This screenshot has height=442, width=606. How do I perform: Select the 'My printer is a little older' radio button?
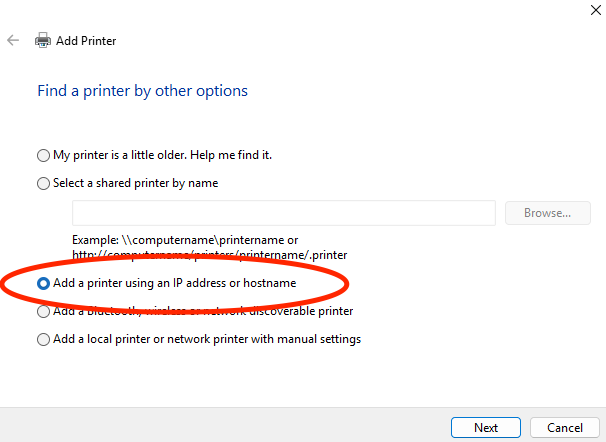(43, 155)
